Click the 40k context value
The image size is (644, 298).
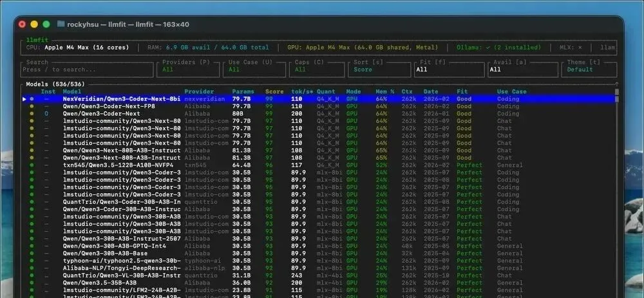407,246
